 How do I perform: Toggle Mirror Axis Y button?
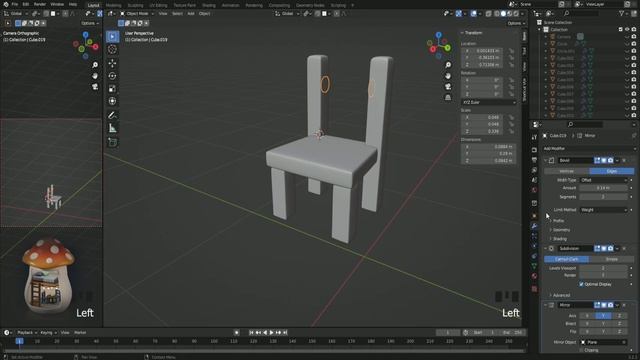click(x=603, y=316)
